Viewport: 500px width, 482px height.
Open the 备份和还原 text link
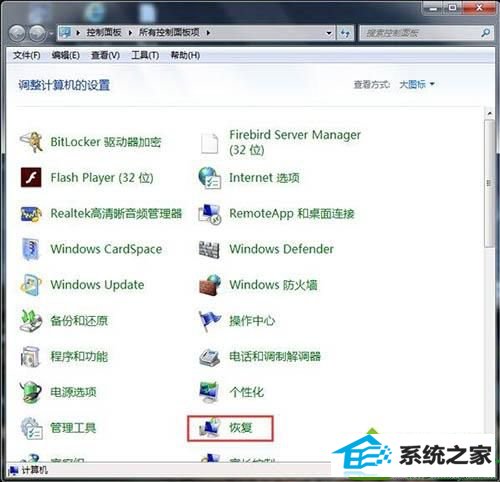79,321
